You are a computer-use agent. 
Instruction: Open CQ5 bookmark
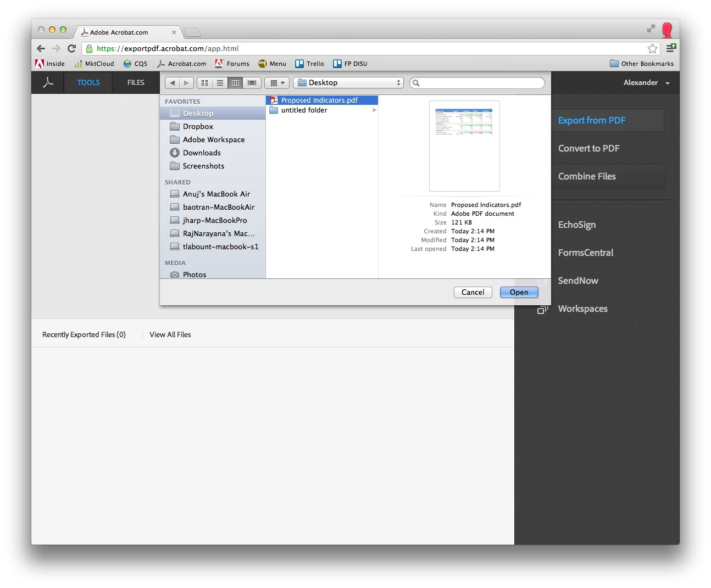[136, 64]
